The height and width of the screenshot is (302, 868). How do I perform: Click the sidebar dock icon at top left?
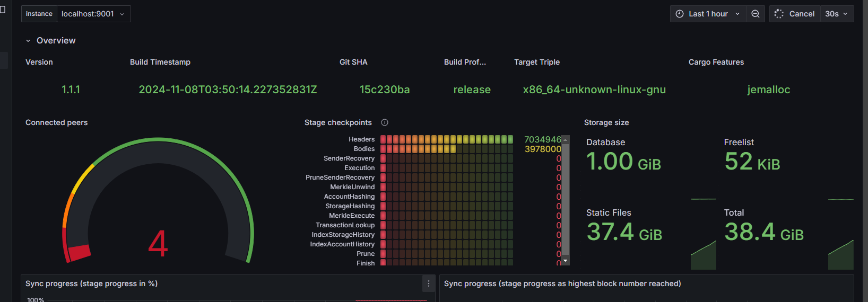(x=3, y=10)
